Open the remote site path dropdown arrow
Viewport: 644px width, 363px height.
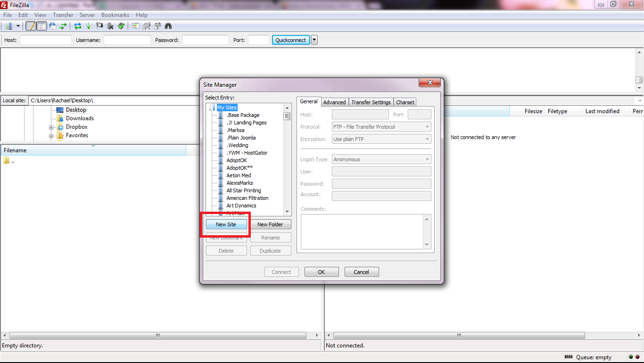(x=639, y=100)
